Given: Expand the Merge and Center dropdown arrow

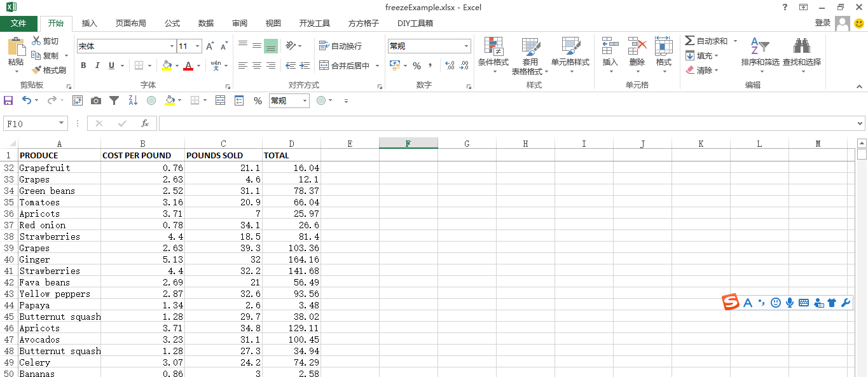Looking at the screenshot, I should coord(377,65).
